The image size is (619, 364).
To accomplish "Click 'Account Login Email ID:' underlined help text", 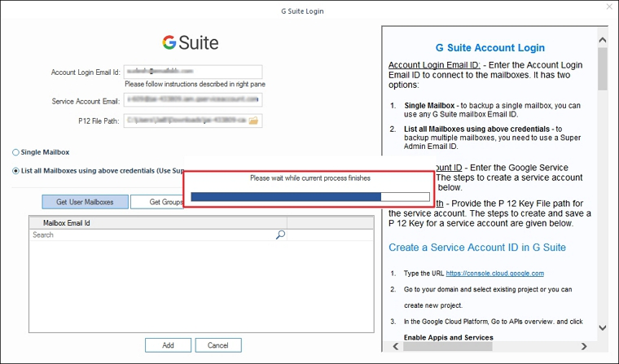I will point(434,65).
